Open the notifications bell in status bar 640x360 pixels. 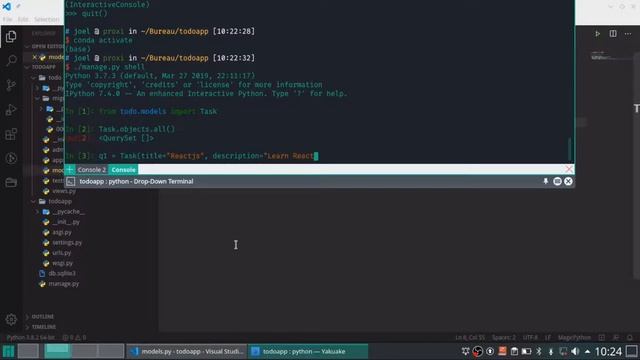630,338
